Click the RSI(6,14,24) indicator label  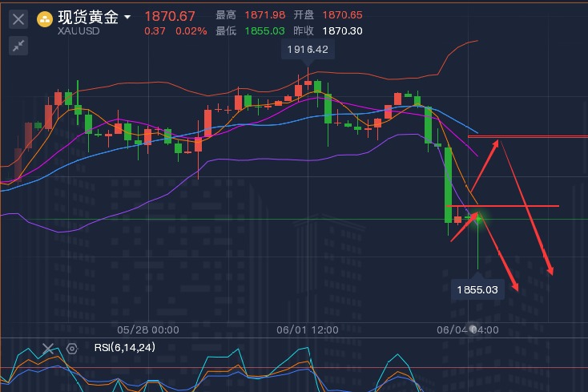125,348
